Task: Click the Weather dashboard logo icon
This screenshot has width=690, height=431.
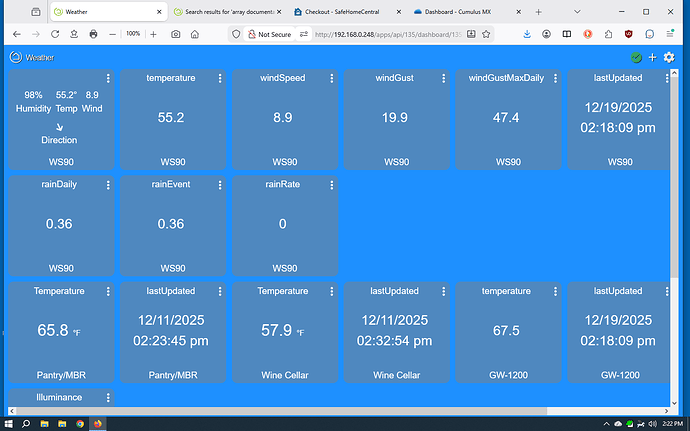Action: click(x=15, y=57)
